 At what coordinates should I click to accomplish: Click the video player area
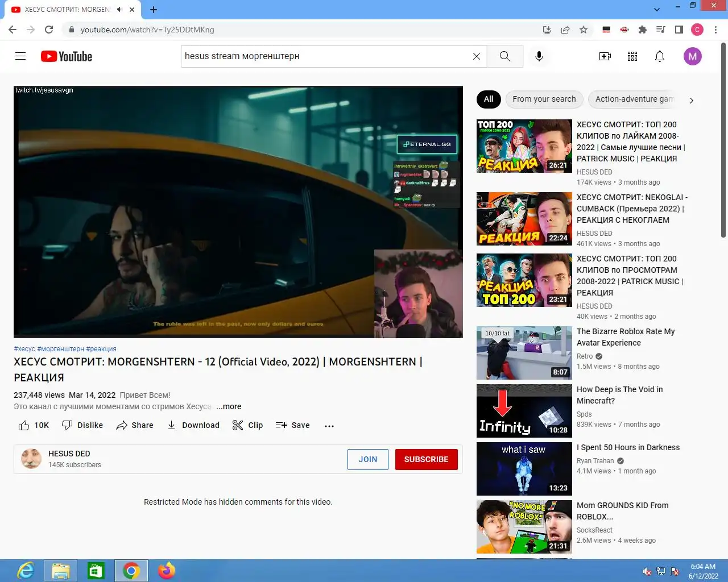238,212
